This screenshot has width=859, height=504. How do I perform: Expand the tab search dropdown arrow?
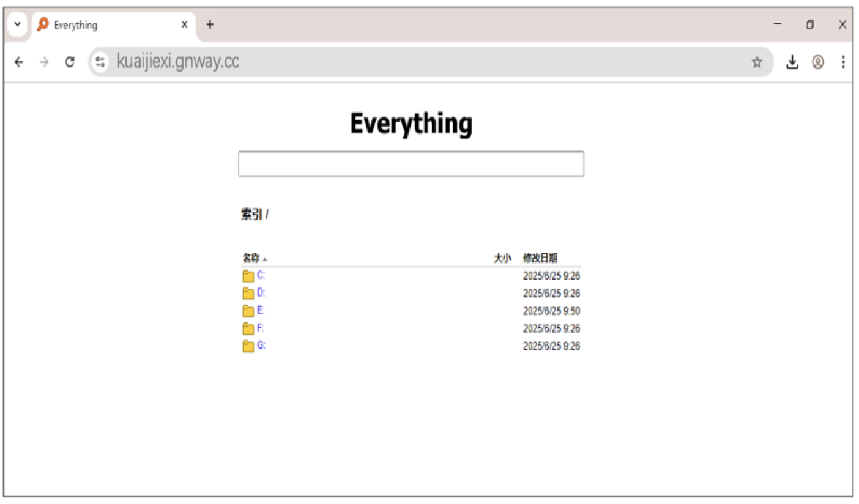click(x=17, y=24)
